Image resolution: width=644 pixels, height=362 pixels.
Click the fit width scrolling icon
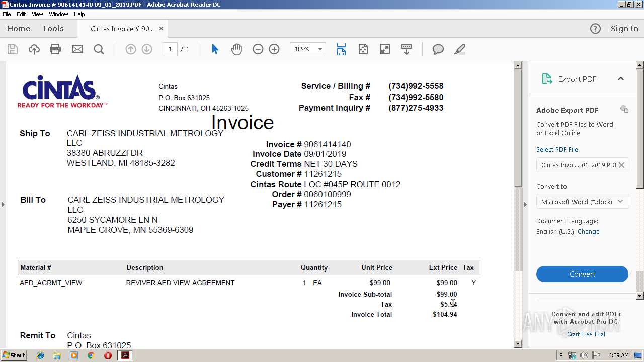[x=341, y=49]
